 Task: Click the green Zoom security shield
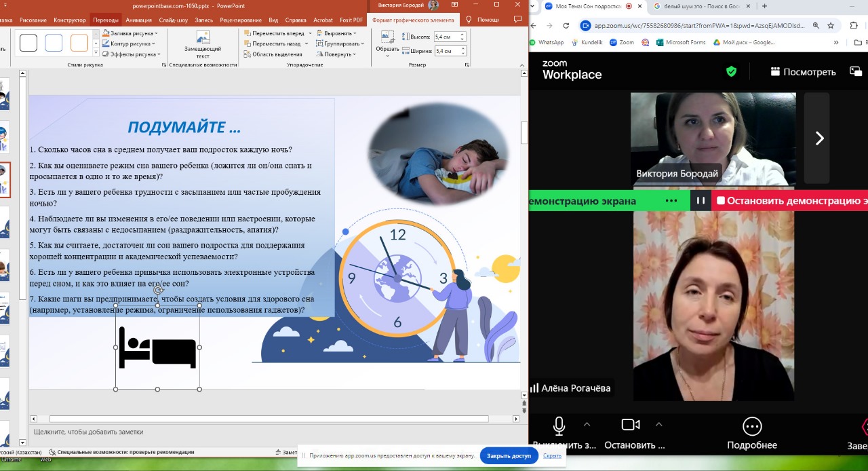pyautogui.click(x=731, y=71)
